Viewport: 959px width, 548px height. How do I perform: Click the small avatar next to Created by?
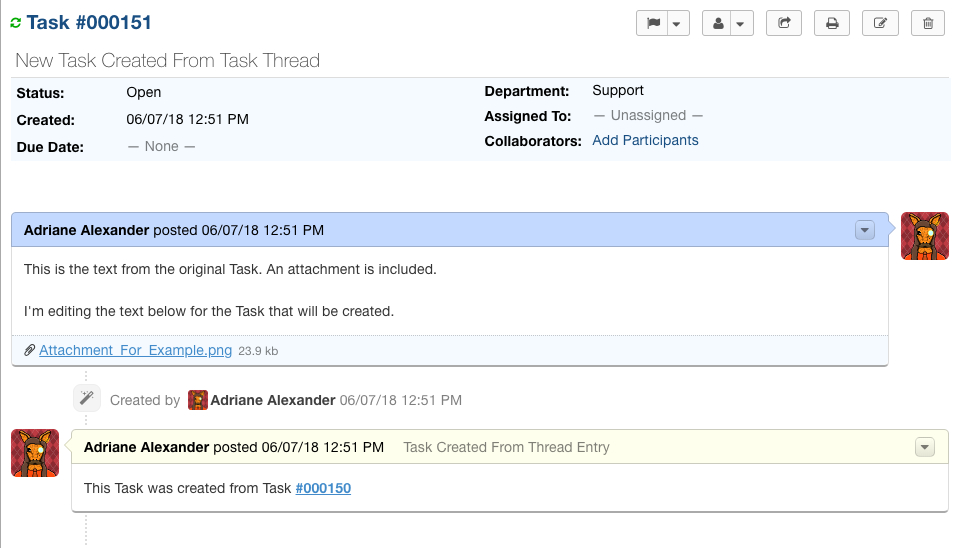click(198, 400)
